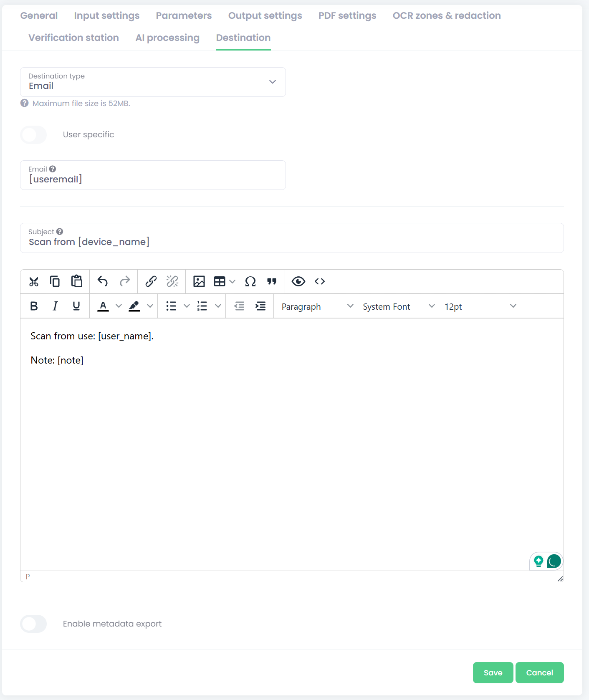This screenshot has height=700, width=589.
Task: Go to the AI processing tab
Action: (x=167, y=38)
